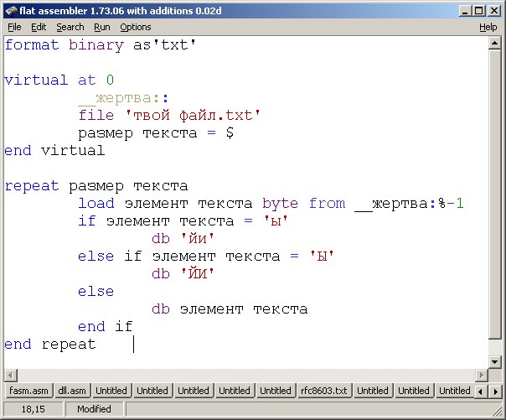Click the uppercase 'Ы' string literal
The image size is (506, 420).
point(322,257)
